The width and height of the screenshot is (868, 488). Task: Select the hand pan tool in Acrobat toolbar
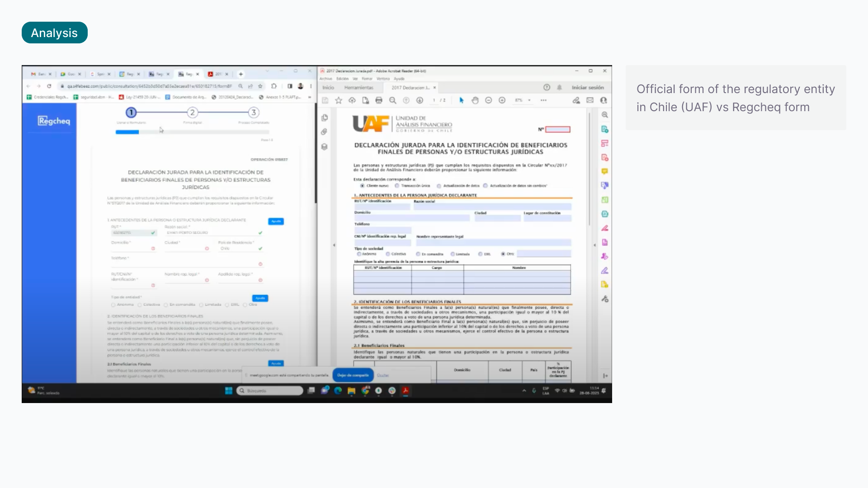pos(475,100)
